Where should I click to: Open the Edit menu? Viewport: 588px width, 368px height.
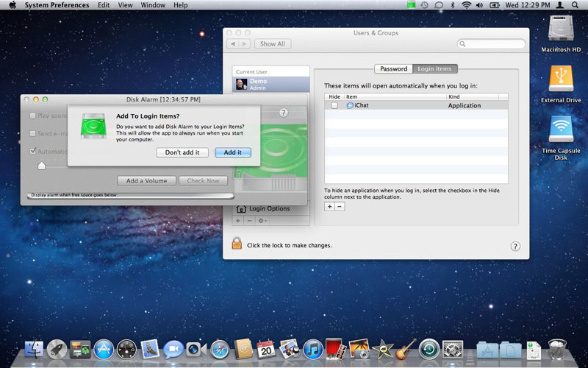(104, 5)
